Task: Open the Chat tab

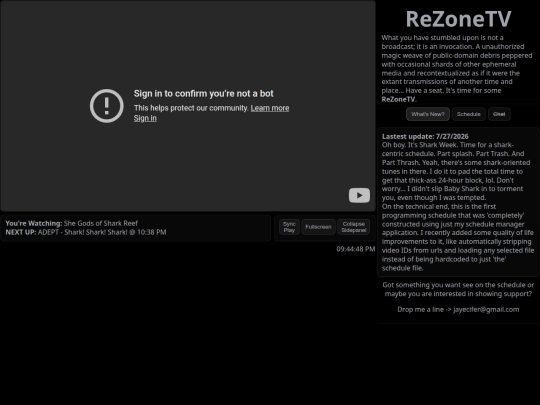Action: pos(499,114)
